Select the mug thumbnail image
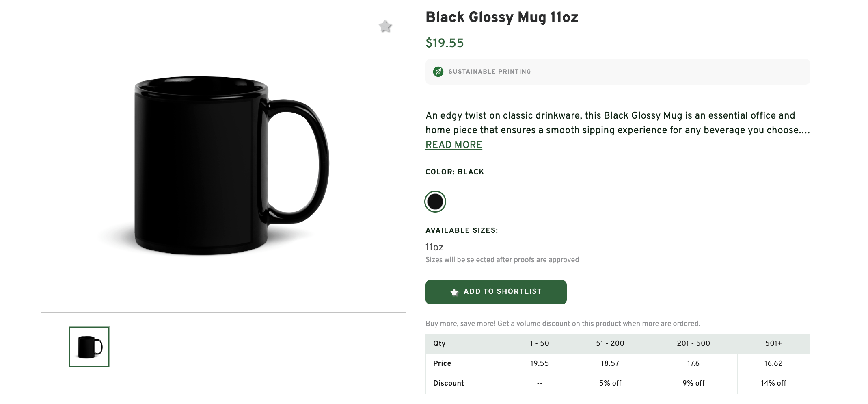 click(90, 347)
